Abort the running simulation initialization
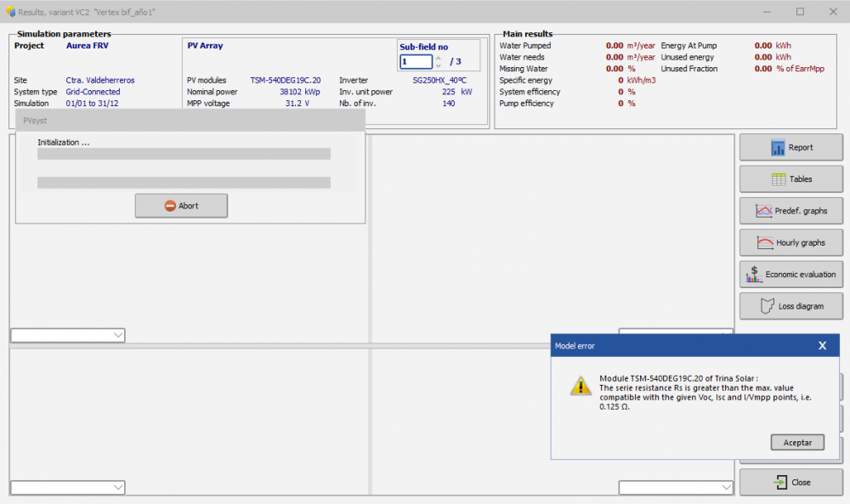Screen dimensions: 850x504 pos(181,206)
